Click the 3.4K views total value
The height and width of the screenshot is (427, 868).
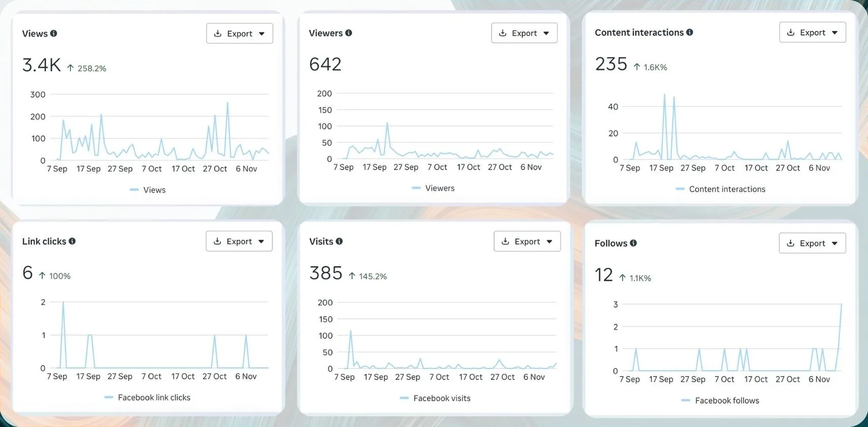click(x=42, y=65)
